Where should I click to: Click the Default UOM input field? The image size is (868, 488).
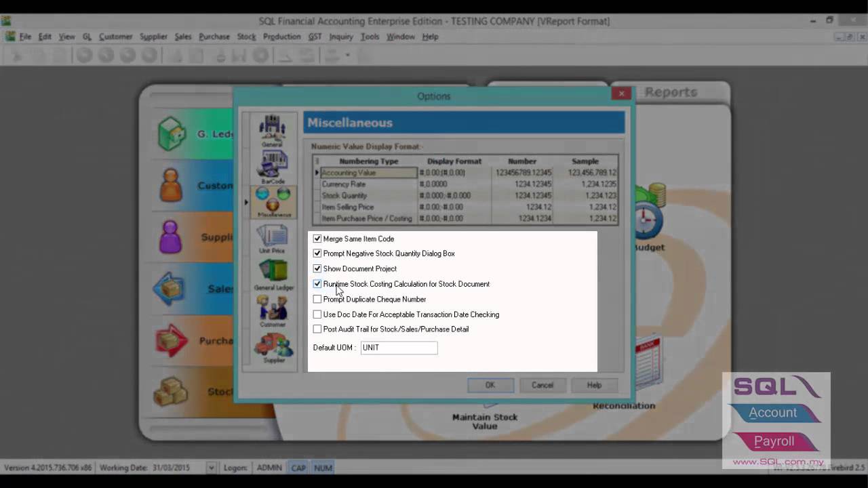pyautogui.click(x=399, y=348)
